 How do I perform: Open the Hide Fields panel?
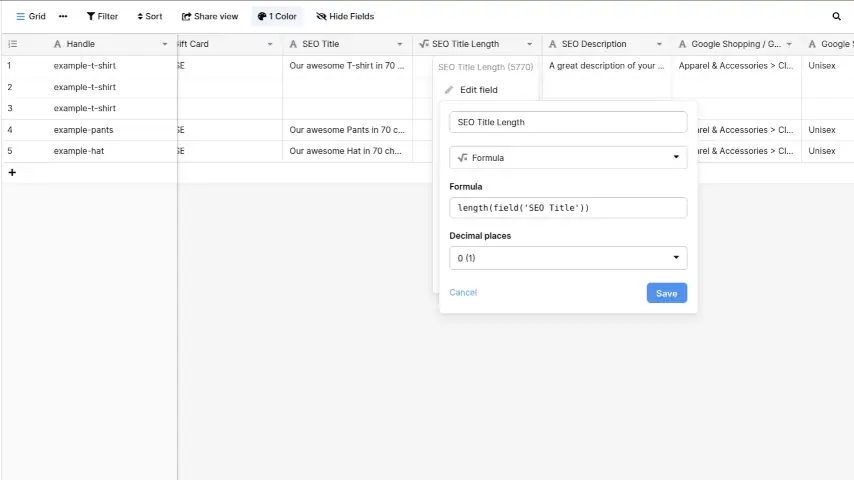click(345, 16)
